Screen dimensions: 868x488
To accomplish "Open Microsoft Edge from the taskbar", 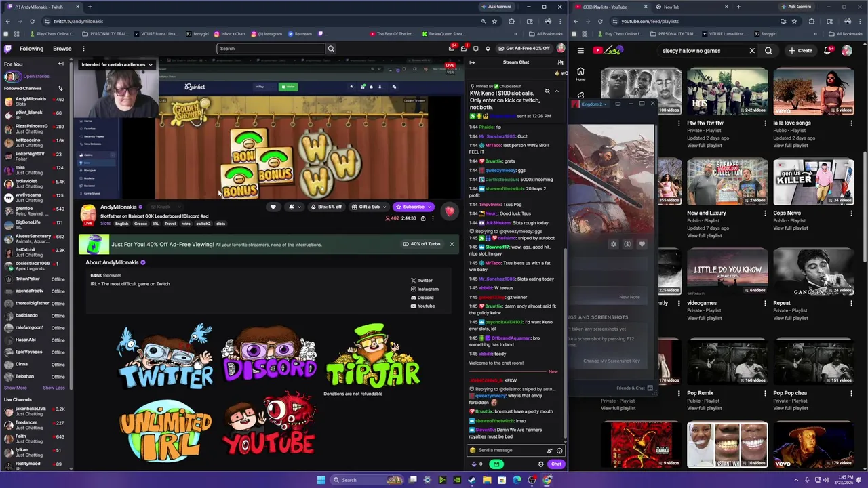I will point(517,480).
